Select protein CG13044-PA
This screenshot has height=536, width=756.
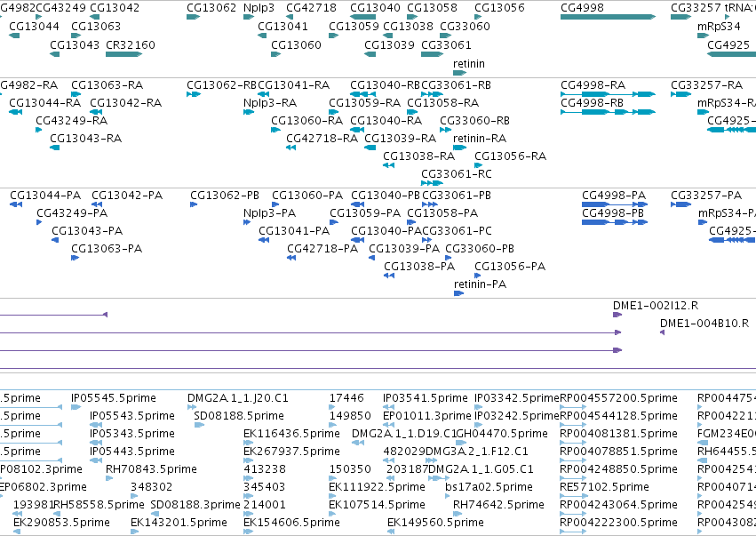coord(45,196)
